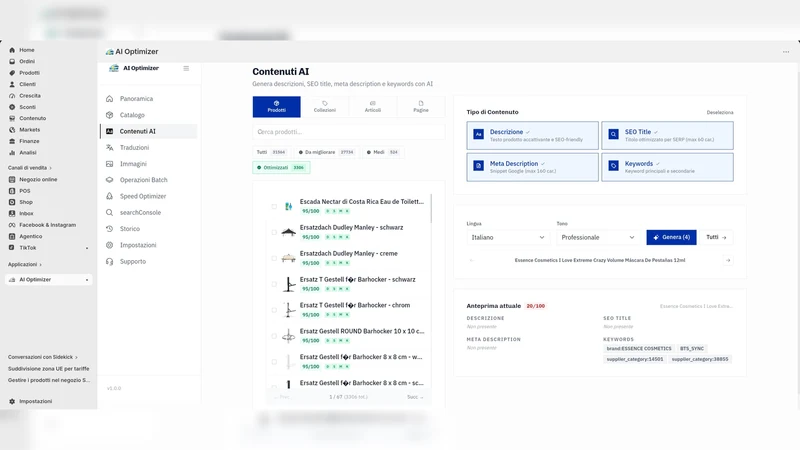Focus the Cerca prodotti search field
Viewport: 800px width, 450px height.
(x=348, y=132)
